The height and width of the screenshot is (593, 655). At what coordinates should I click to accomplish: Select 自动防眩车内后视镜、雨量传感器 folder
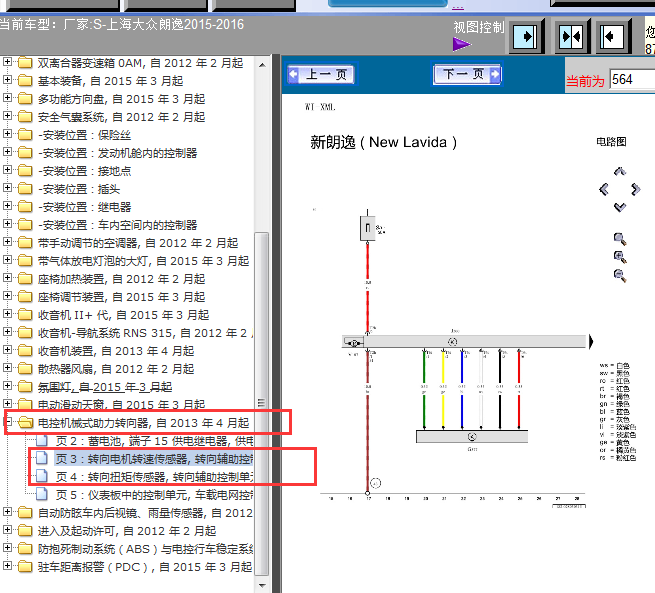pos(145,513)
